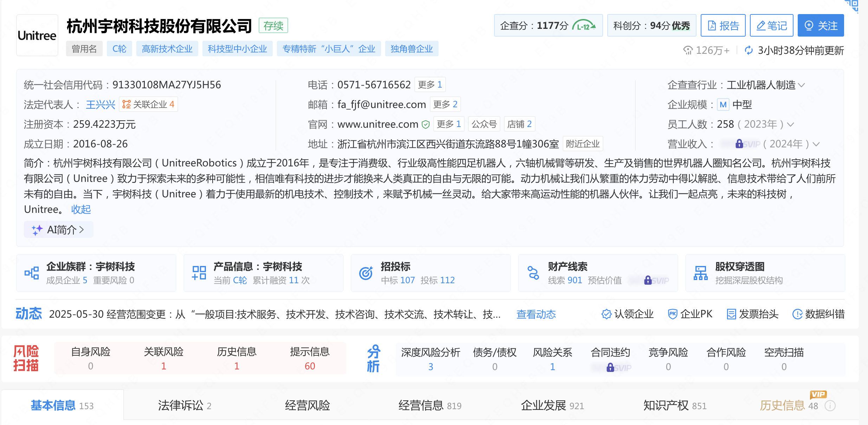The width and height of the screenshot is (868, 425).
Task: Click SVIP lock on 预估价值
Action: [x=648, y=280]
